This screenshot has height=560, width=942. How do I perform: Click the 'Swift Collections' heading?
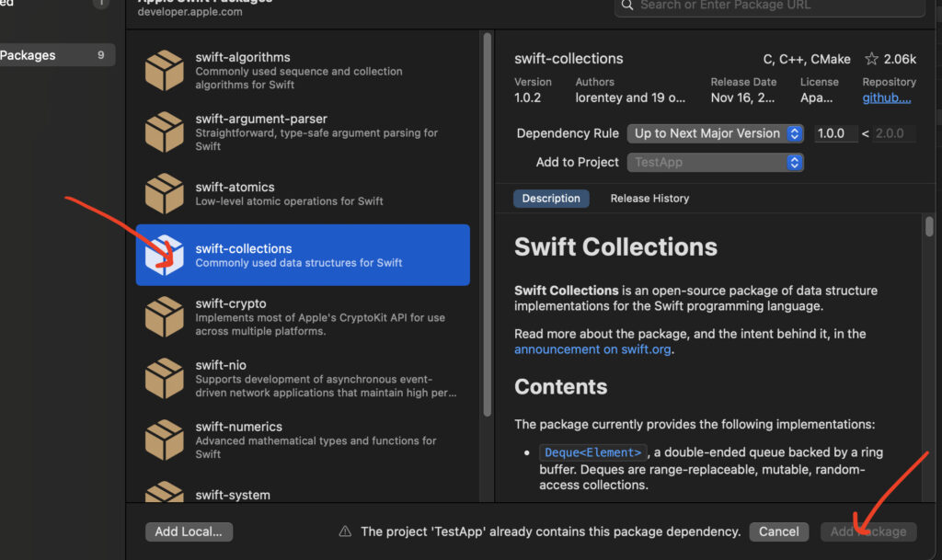click(x=615, y=246)
